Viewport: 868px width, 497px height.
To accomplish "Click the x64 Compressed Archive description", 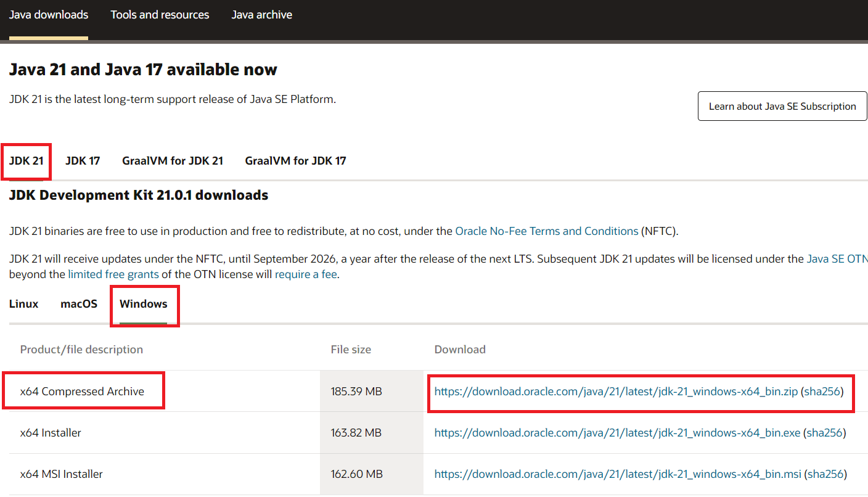I will 82,392.
